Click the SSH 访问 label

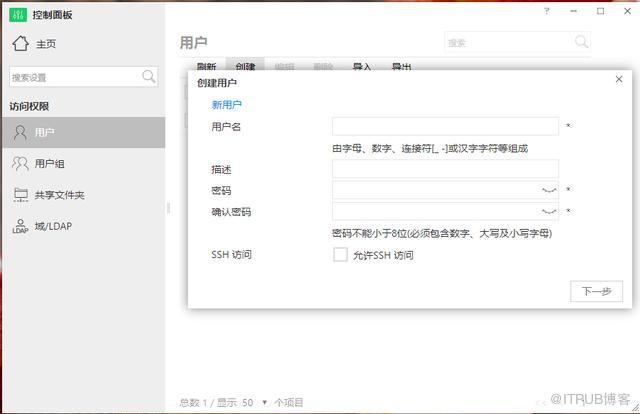pos(231,254)
